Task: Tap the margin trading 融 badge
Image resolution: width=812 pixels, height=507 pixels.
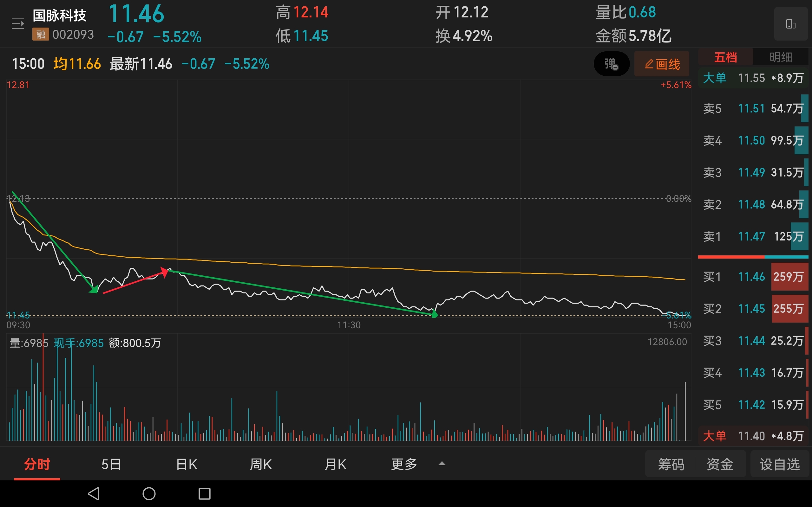Action: pyautogui.click(x=41, y=35)
